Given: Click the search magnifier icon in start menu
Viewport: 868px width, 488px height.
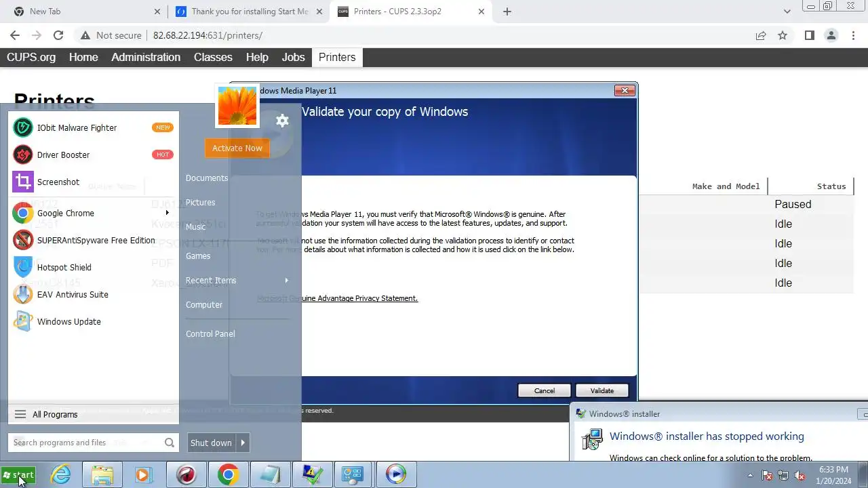Looking at the screenshot, I should (x=170, y=443).
